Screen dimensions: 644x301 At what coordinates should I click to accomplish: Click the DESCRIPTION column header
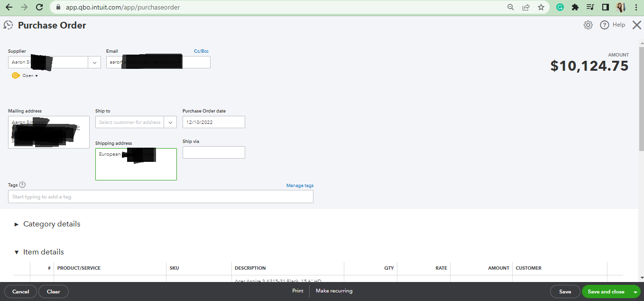250,268
